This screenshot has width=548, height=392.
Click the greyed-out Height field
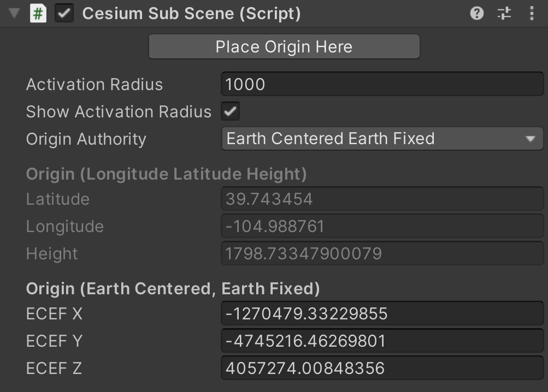(x=382, y=253)
